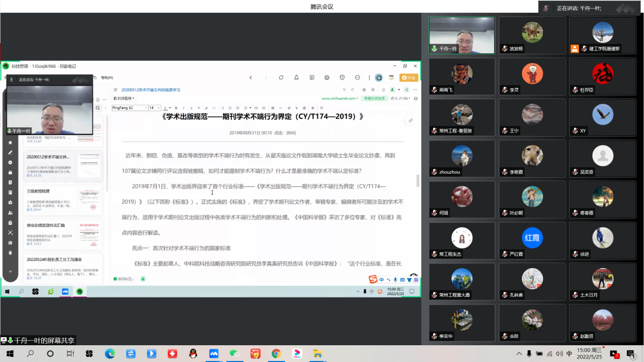This screenshot has height=362, width=644.
Task: Open QQ penguin icon in the taskbar
Action: 193,353
